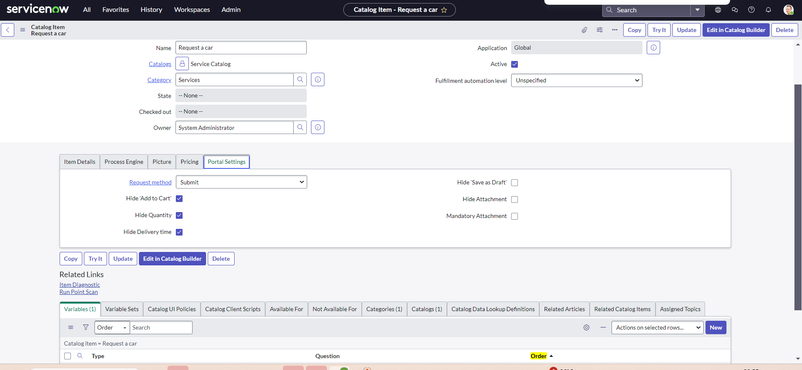The image size is (802, 370).
Task: Switch to the Picture tab
Action: [x=162, y=161]
